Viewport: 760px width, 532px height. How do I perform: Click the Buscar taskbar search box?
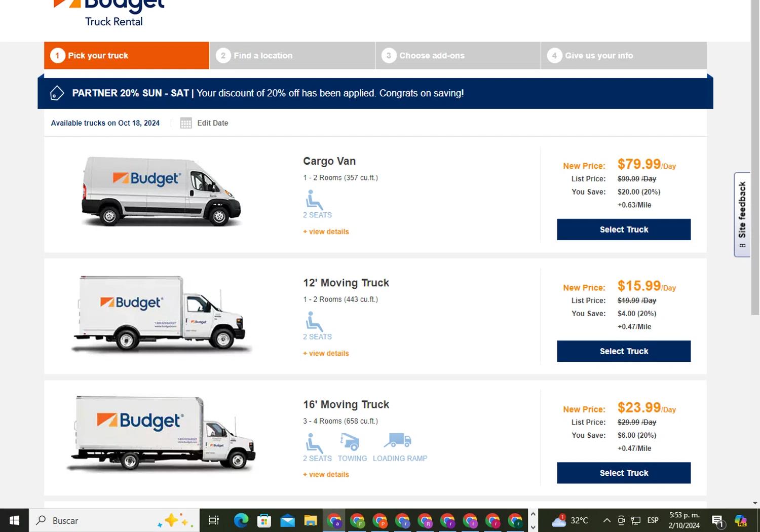point(115,520)
